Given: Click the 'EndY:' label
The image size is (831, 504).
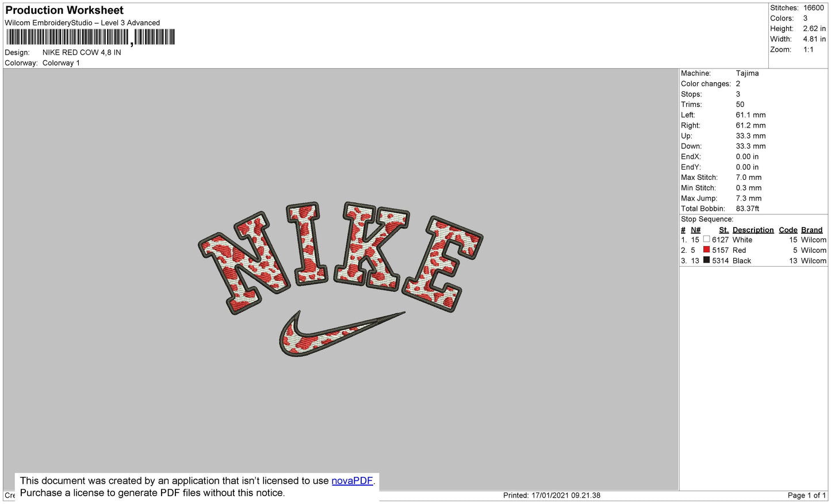Looking at the screenshot, I should click(x=691, y=167).
